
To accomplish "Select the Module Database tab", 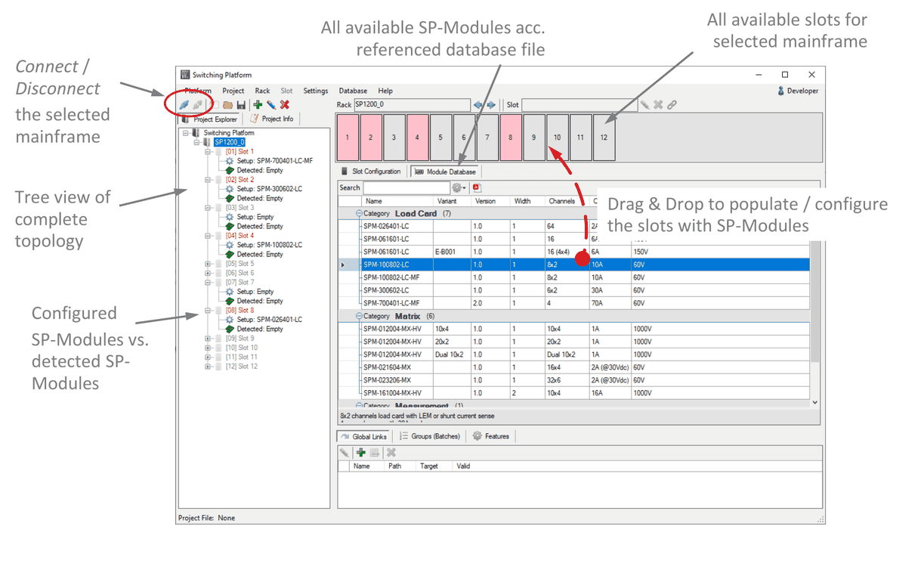I will pyautogui.click(x=445, y=172).
